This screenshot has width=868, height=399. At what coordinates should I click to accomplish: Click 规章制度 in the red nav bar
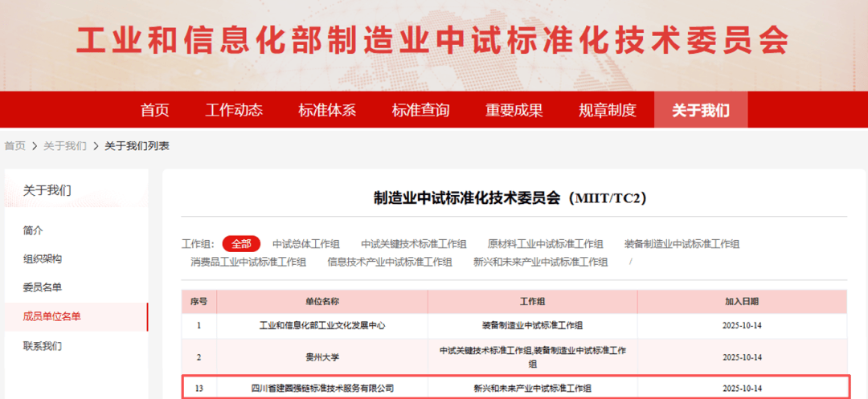[607, 110]
